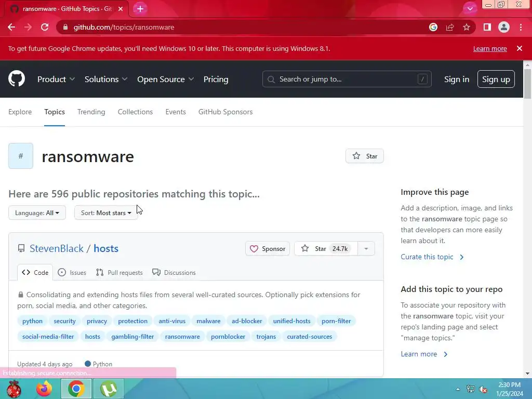The width and height of the screenshot is (532, 399).
Task: Click the trojans topic tag
Action: point(266,337)
